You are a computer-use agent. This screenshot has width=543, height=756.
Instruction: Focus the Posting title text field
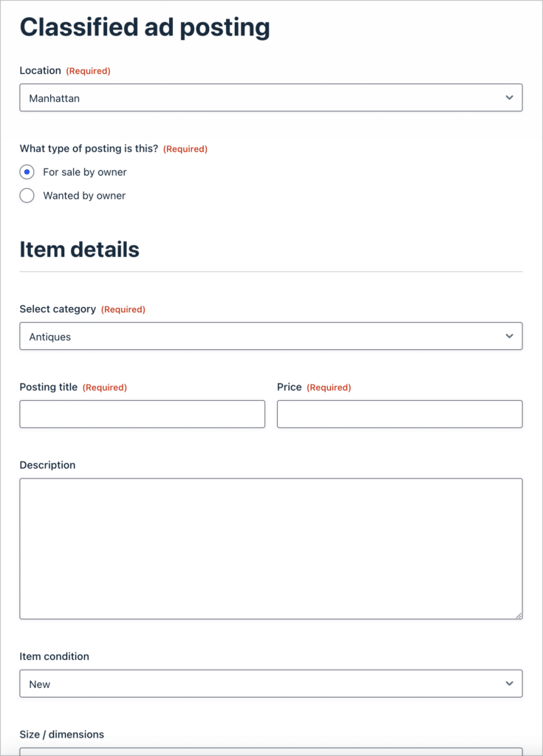click(143, 413)
